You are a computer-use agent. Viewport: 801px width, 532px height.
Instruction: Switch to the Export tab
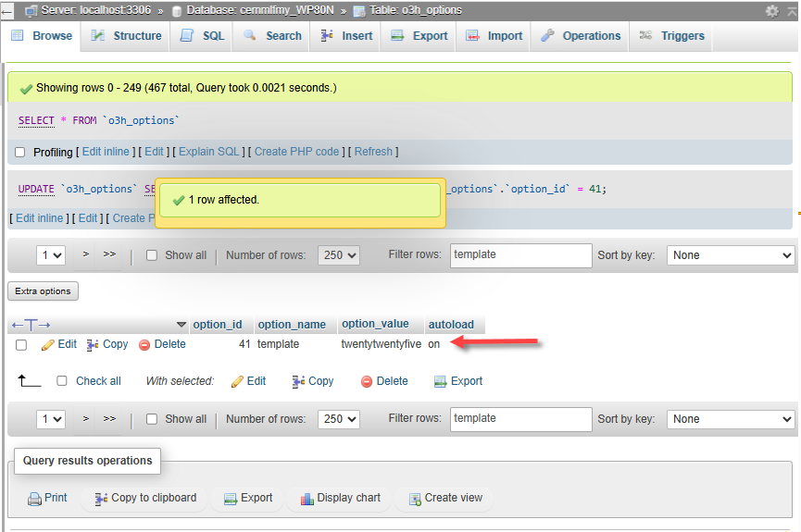pos(419,36)
